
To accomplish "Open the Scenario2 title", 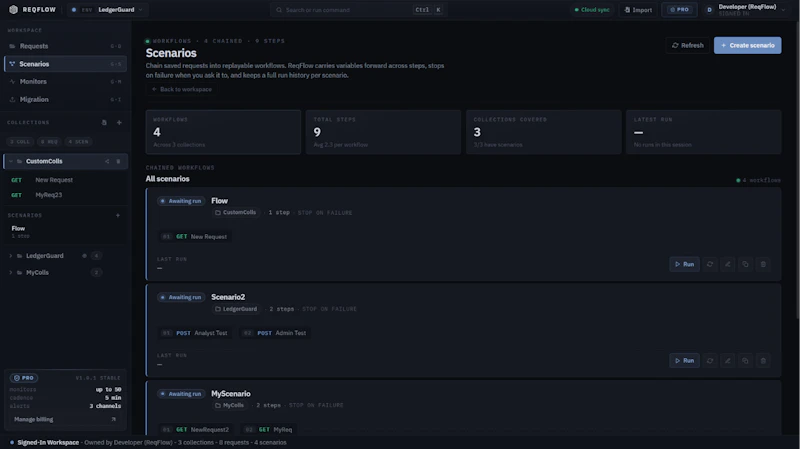I will tap(228, 297).
